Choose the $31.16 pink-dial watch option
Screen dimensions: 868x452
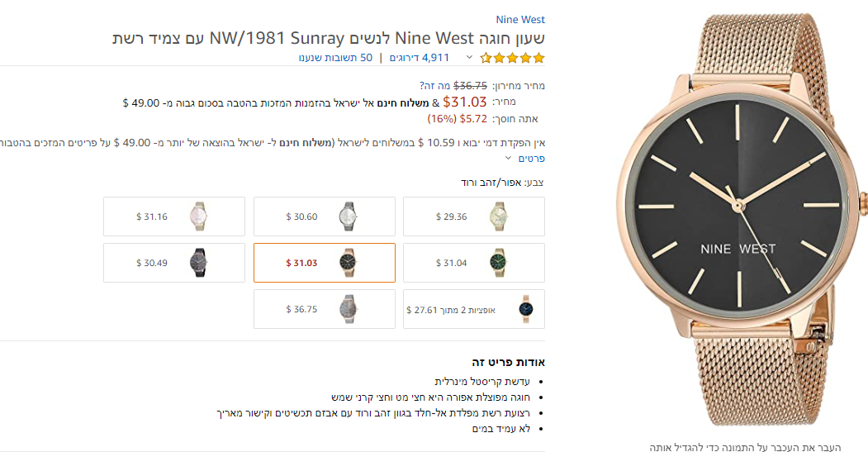click(174, 216)
